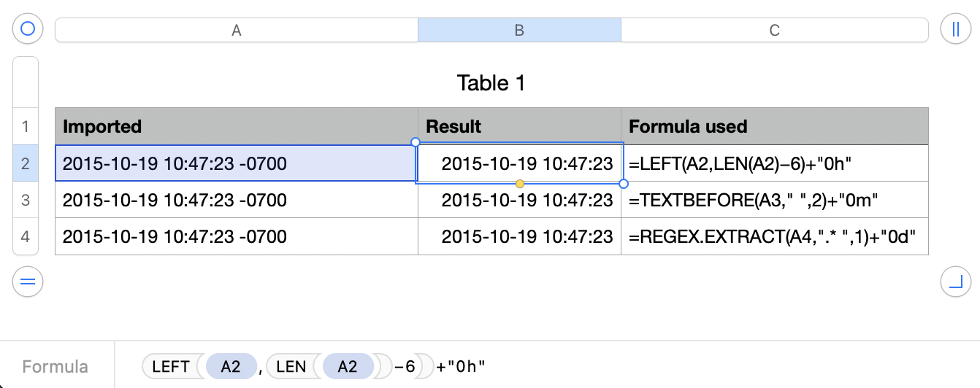Click the Table 1 title
Viewport: 980px width, 388px height.
(x=491, y=83)
